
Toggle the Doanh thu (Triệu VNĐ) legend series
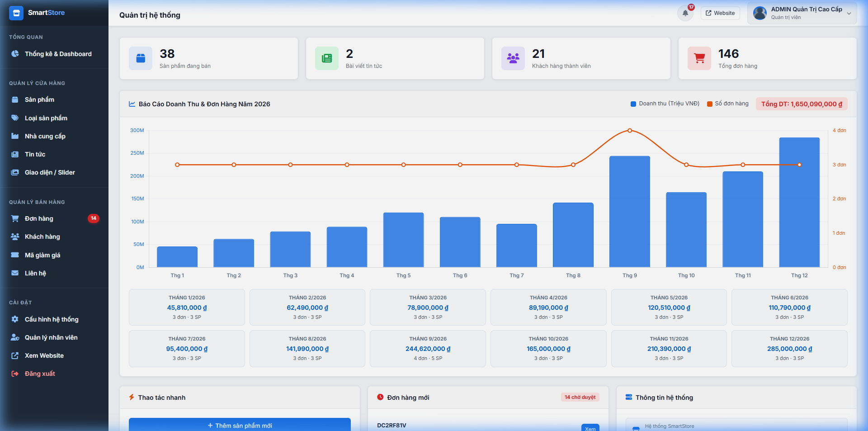coord(665,104)
